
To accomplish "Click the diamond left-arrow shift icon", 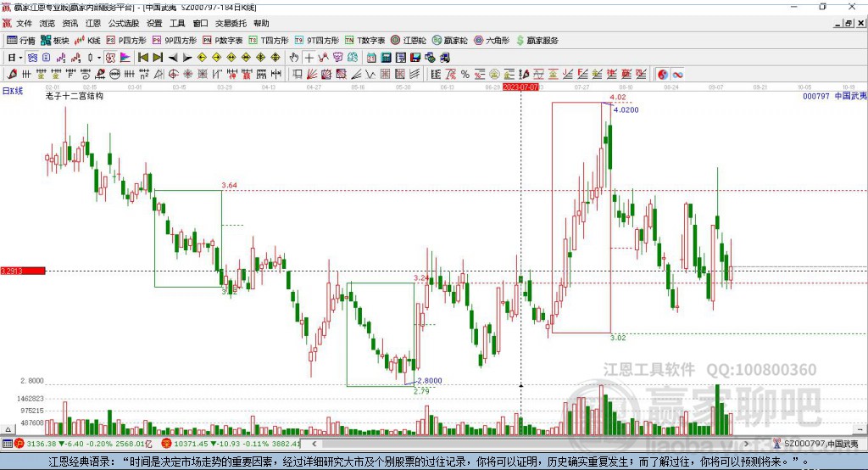I will point(202,57).
